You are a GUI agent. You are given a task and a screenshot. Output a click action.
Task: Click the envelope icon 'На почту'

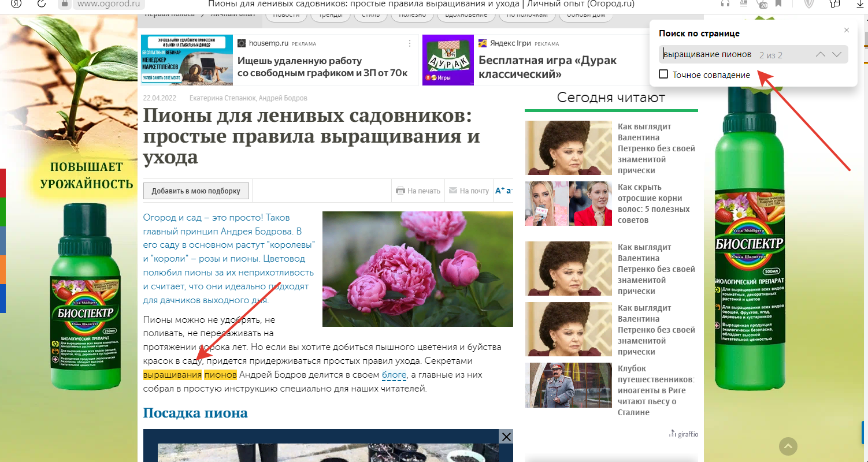pyautogui.click(x=453, y=191)
